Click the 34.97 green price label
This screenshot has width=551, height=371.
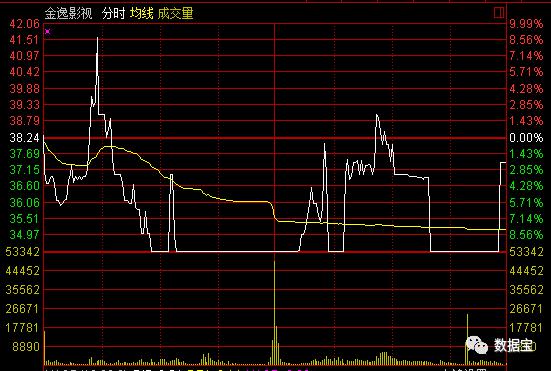tap(24, 234)
